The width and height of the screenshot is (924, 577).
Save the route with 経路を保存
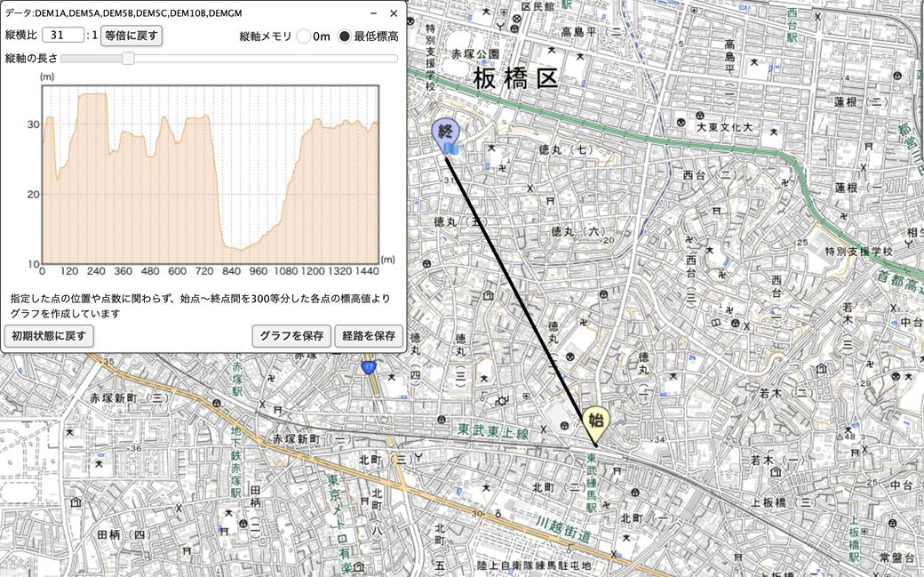(369, 336)
